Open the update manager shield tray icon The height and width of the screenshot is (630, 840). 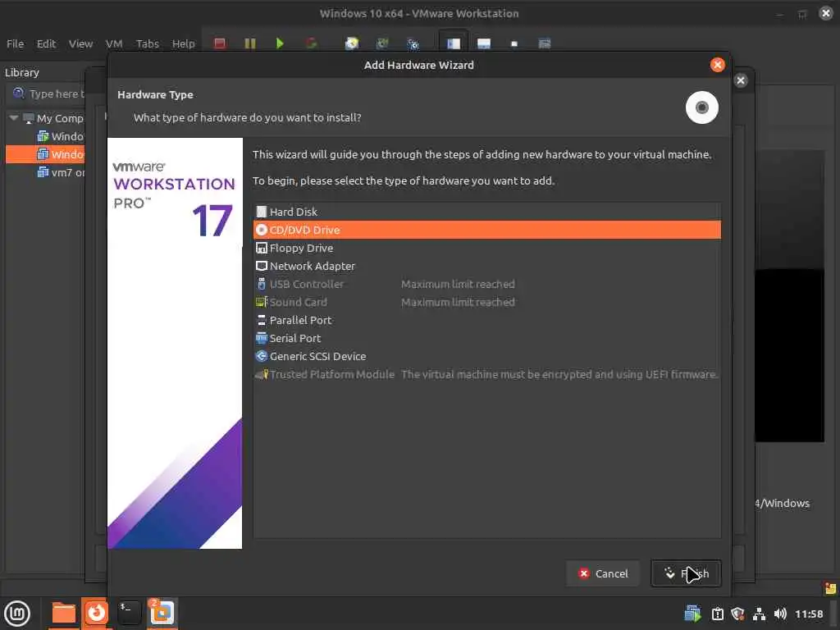pyautogui.click(x=738, y=614)
